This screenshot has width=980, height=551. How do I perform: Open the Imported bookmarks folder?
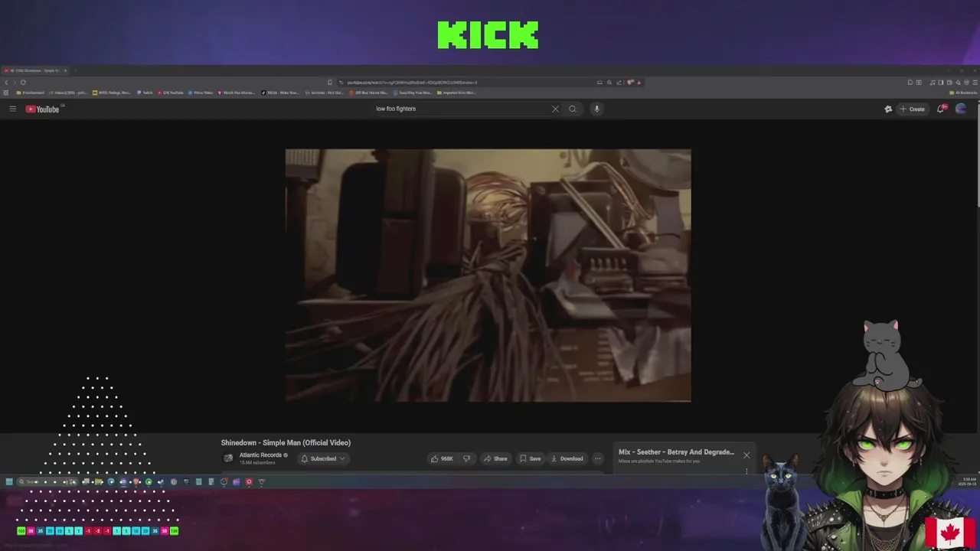click(x=457, y=93)
